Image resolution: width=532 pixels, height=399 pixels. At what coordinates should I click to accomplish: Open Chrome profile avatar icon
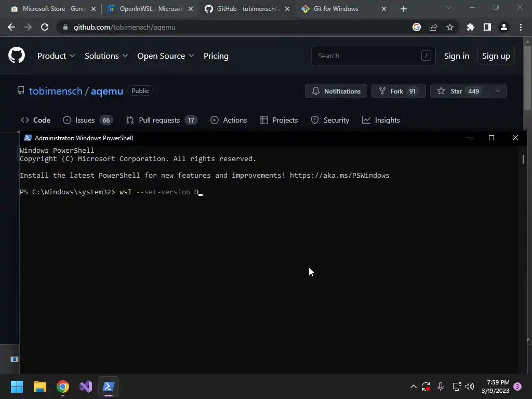(x=504, y=27)
